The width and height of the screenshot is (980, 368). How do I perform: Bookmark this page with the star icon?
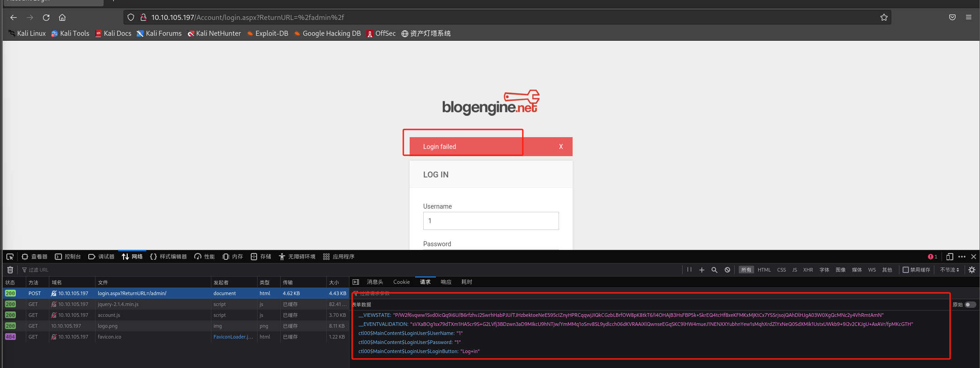[x=884, y=18]
